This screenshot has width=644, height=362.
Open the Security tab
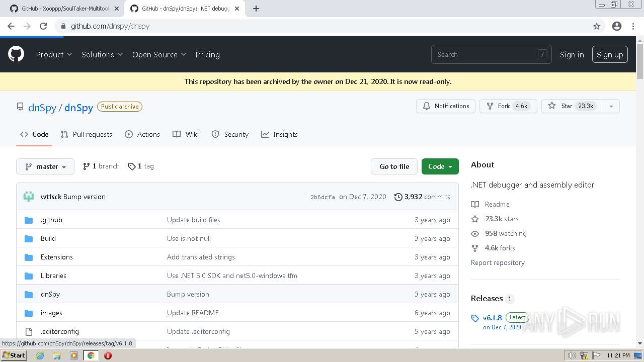tap(230, 134)
